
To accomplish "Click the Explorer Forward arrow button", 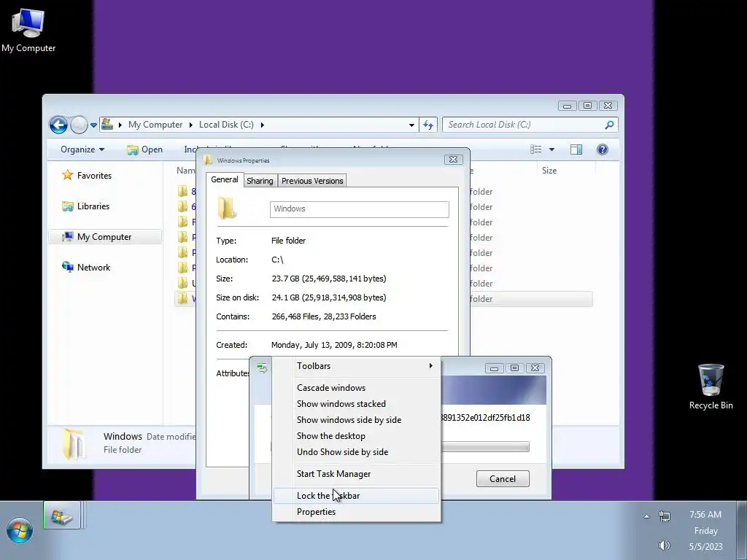I will tap(79, 125).
